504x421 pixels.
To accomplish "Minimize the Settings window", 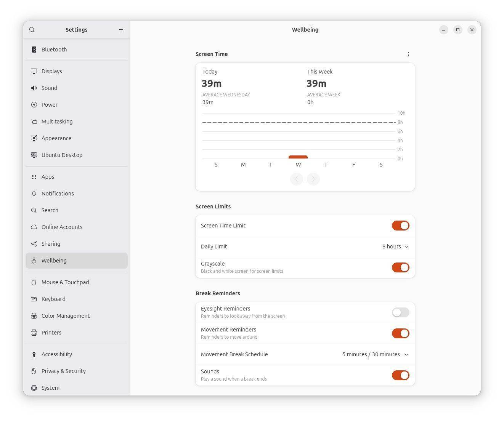I will pos(444,30).
